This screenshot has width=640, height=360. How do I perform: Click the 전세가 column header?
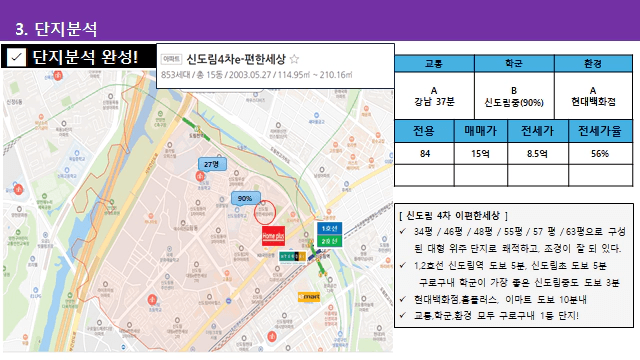tap(538, 131)
